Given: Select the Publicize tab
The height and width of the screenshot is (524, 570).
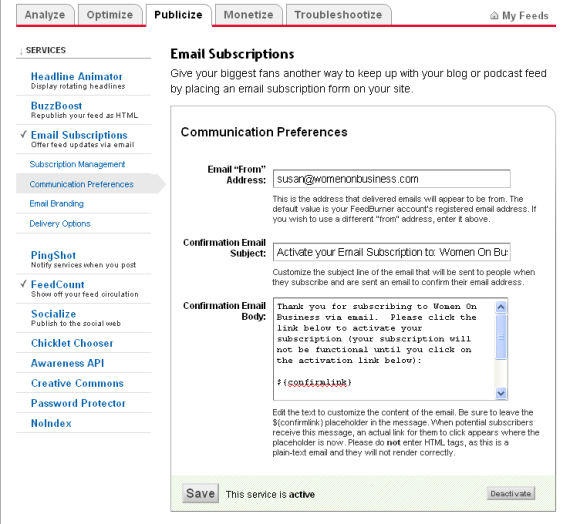Looking at the screenshot, I should tap(178, 15).
